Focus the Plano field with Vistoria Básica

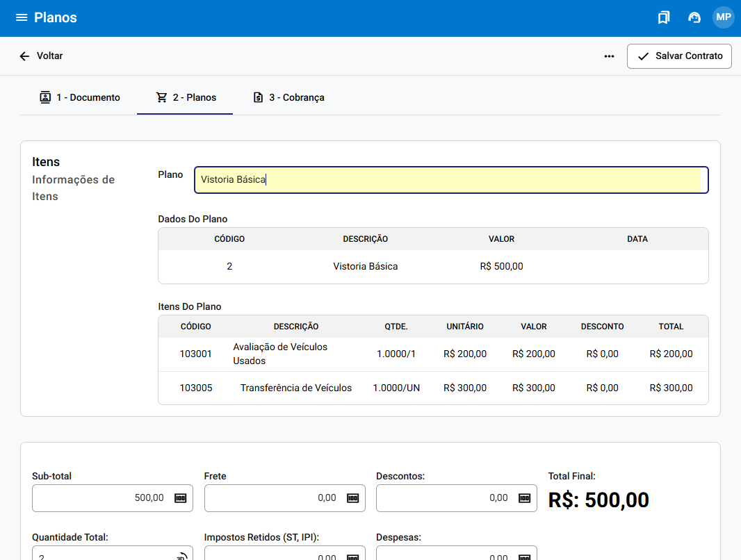[x=450, y=180]
